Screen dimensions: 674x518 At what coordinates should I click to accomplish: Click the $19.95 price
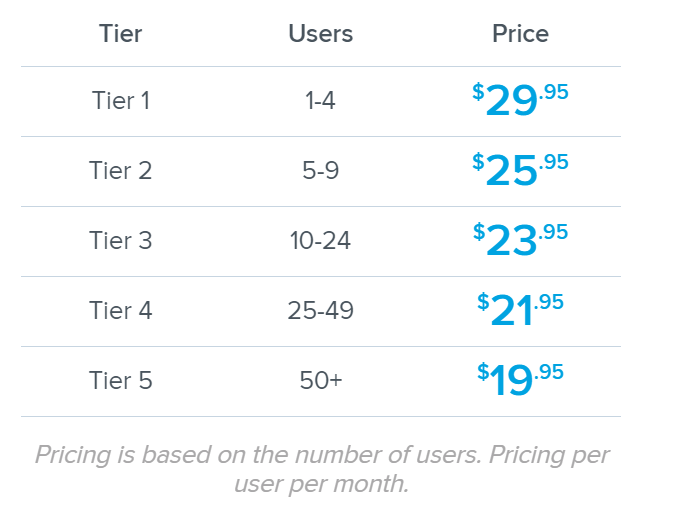pos(520,380)
